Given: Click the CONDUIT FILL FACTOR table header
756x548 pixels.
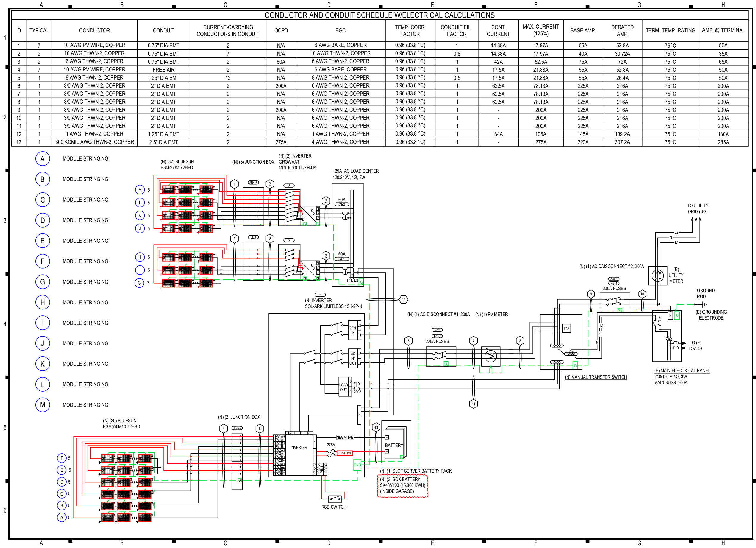Looking at the screenshot, I should click(456, 30).
